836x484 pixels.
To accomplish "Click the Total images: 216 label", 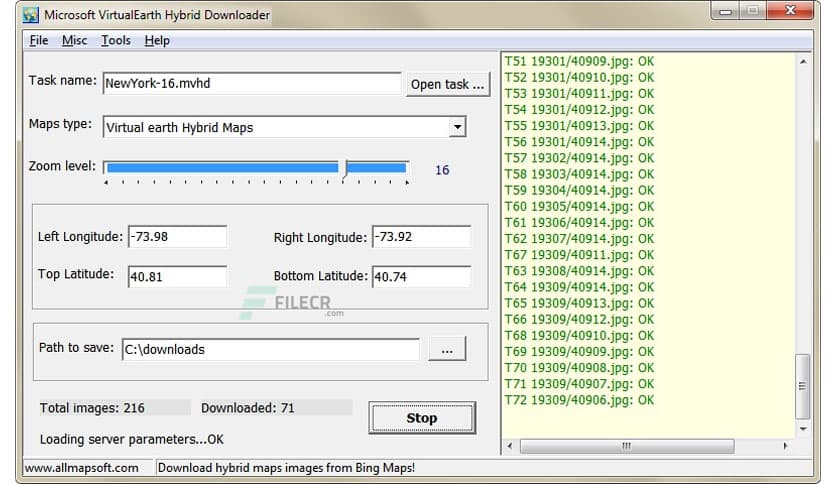I will click(92, 408).
